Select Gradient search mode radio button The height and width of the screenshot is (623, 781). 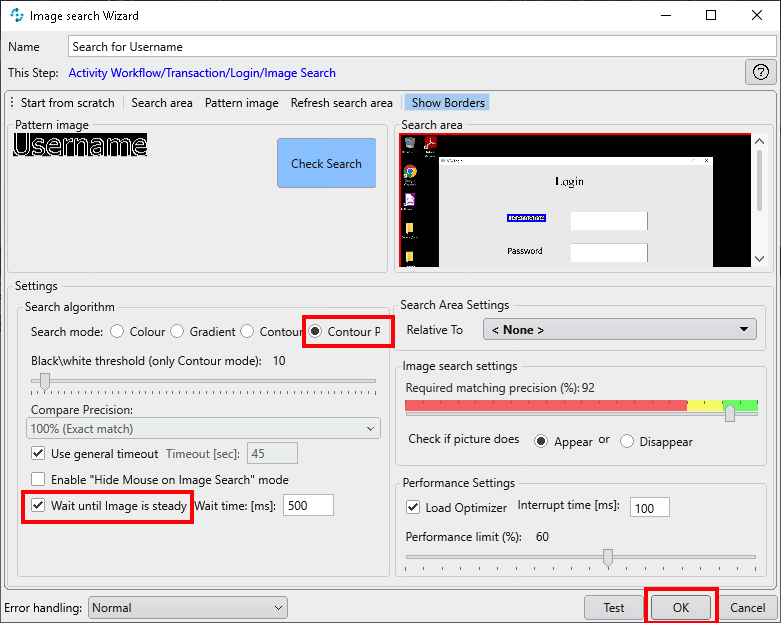click(177, 332)
